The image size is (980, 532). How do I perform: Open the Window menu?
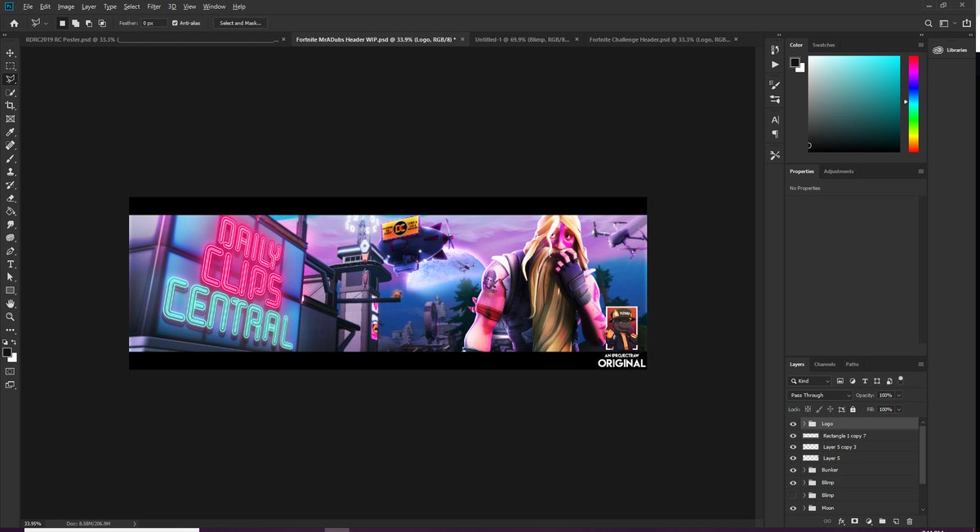pyautogui.click(x=214, y=7)
